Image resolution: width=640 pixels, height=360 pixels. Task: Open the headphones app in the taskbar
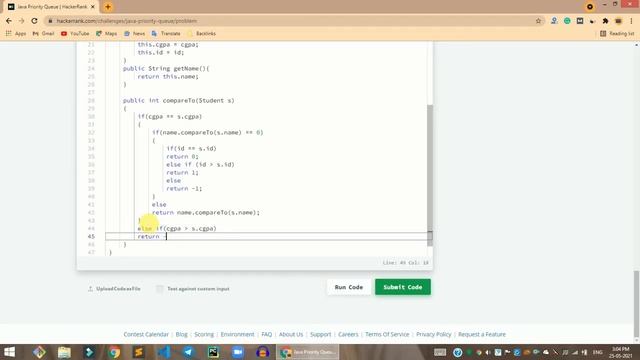coord(262,352)
